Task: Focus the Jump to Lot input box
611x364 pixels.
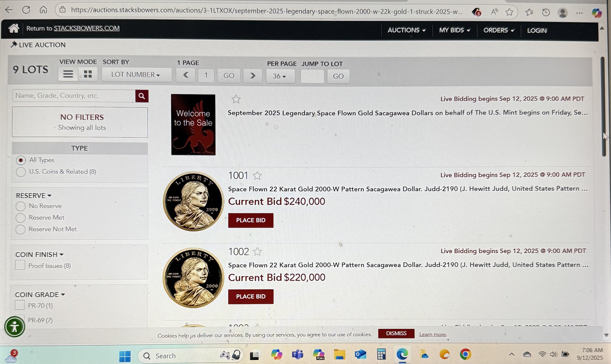Action: point(312,76)
